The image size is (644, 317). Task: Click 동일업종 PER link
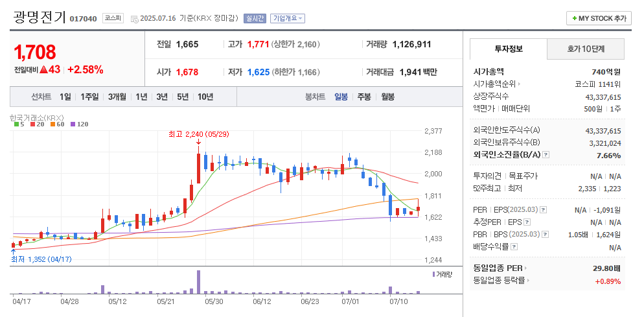(x=498, y=268)
